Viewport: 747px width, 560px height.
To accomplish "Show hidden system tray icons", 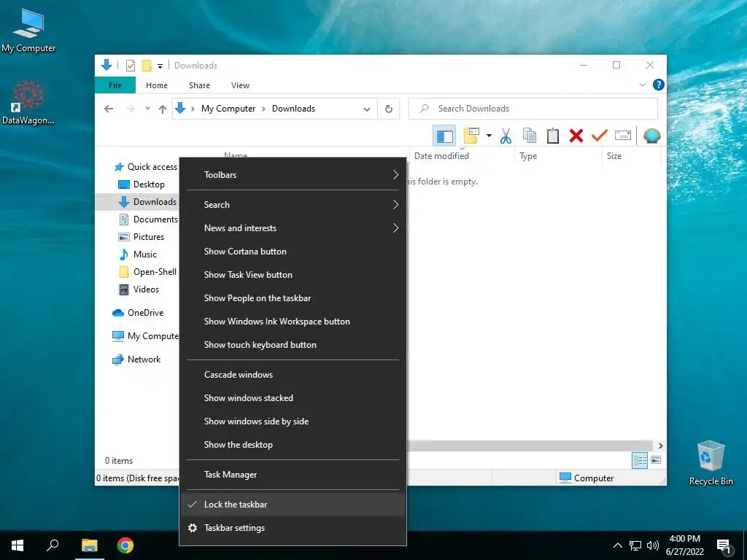I will coord(617,545).
